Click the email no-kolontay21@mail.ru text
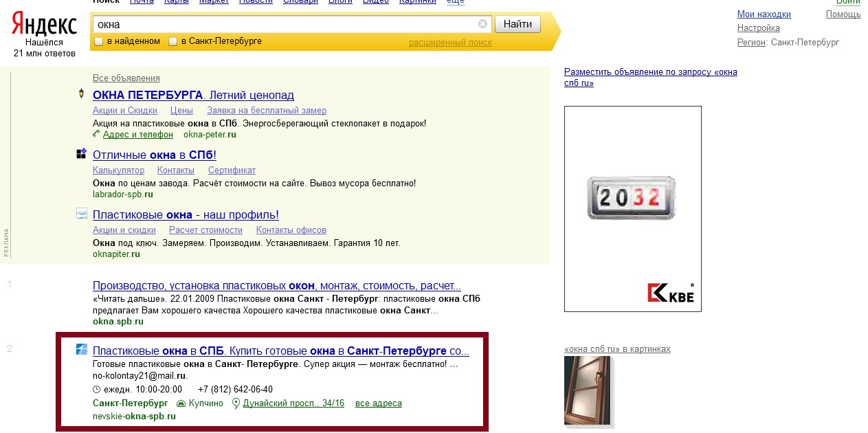Screen dimensions: 868x433 pos(140,376)
